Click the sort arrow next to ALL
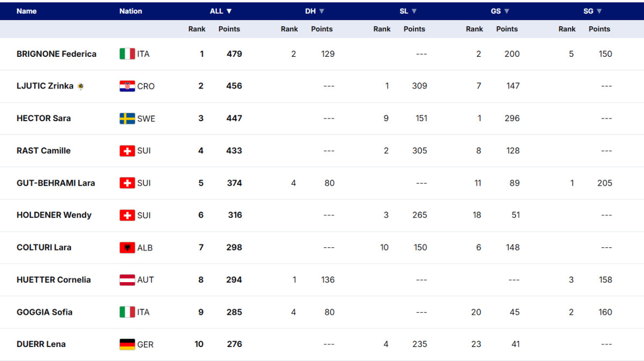This screenshot has height=361, width=644. click(229, 11)
